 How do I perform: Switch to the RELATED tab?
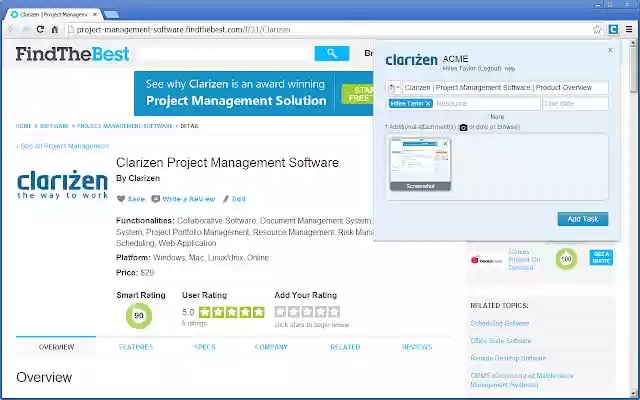(x=345, y=347)
